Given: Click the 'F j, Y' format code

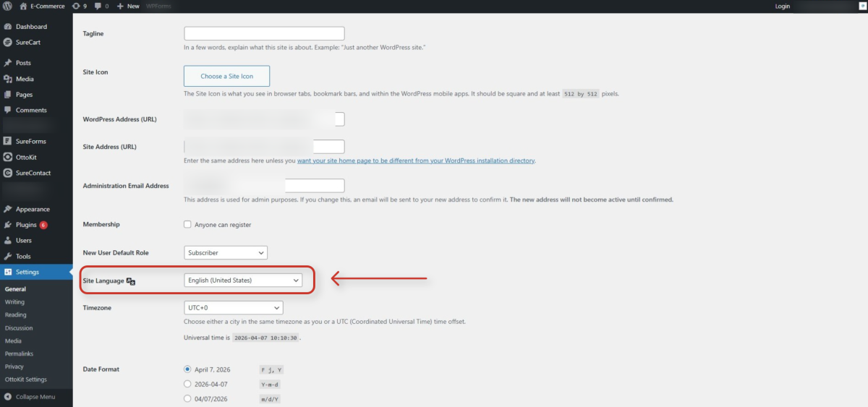Looking at the screenshot, I should (x=271, y=369).
